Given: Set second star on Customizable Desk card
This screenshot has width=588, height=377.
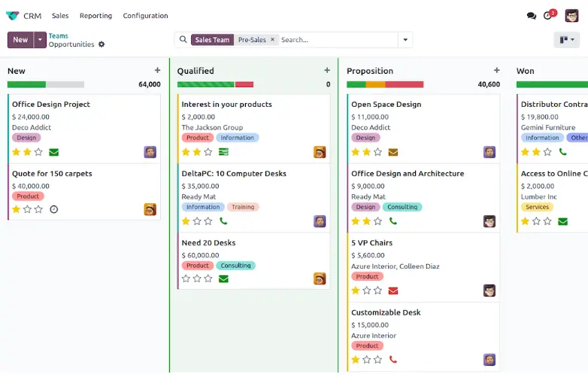Looking at the screenshot, I should coord(368,360).
